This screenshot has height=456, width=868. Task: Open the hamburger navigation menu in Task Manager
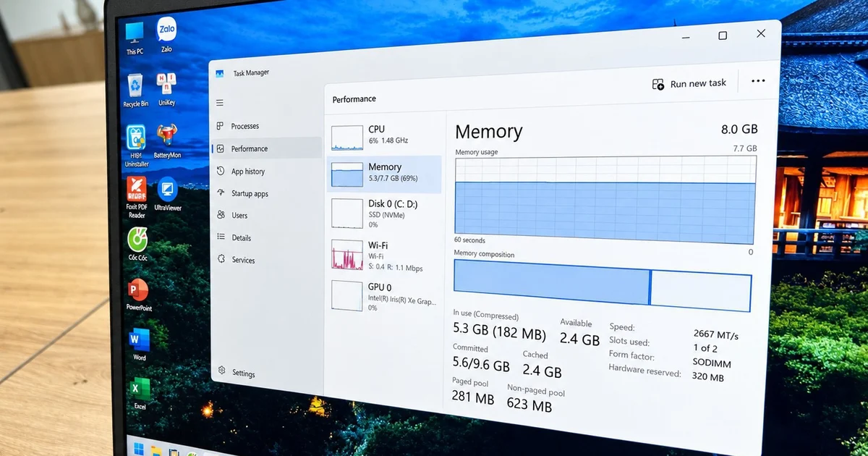[x=219, y=104]
